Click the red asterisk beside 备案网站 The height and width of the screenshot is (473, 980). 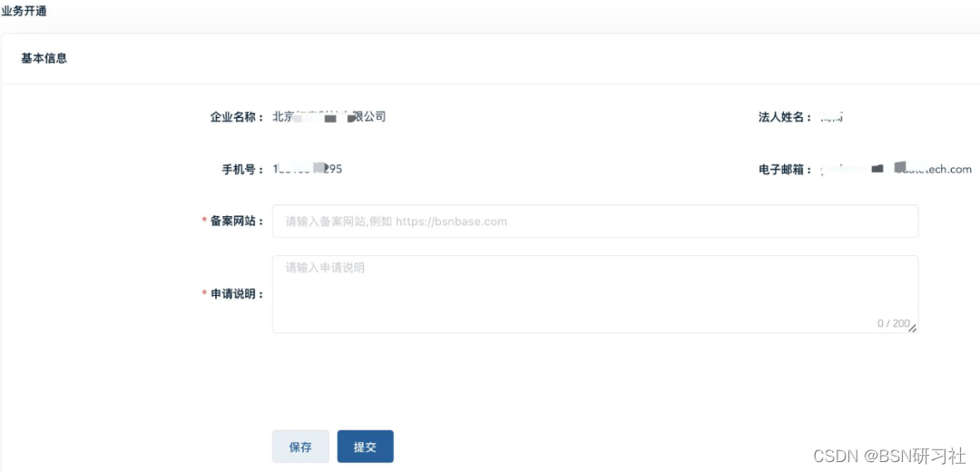(x=204, y=221)
